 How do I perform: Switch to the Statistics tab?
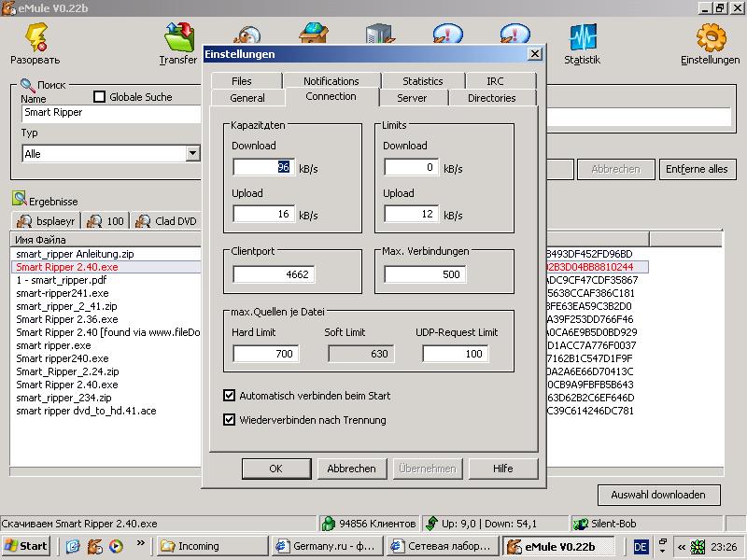423,81
